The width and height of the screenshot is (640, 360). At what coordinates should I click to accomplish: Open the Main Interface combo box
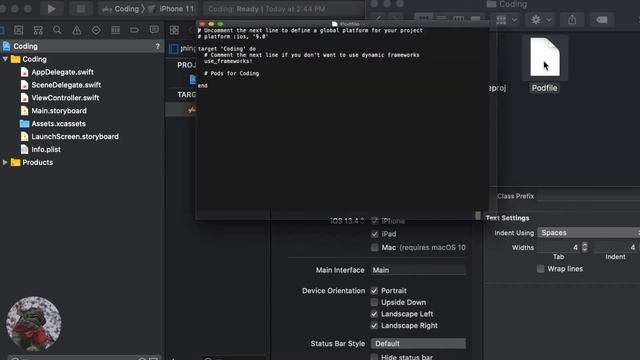[418, 270]
